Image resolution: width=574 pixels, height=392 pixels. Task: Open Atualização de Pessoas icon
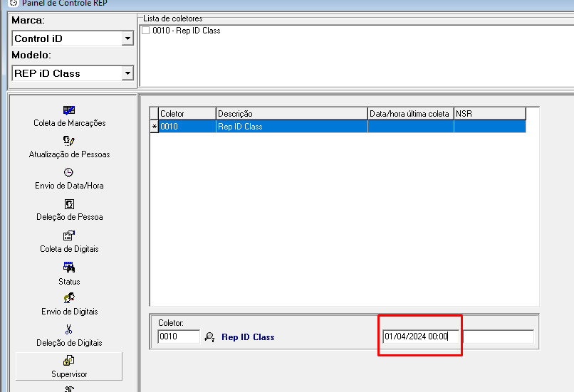click(69, 141)
